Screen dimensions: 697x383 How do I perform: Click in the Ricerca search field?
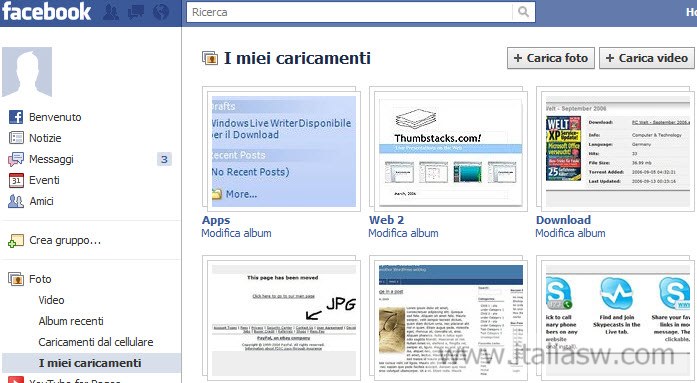click(x=349, y=12)
